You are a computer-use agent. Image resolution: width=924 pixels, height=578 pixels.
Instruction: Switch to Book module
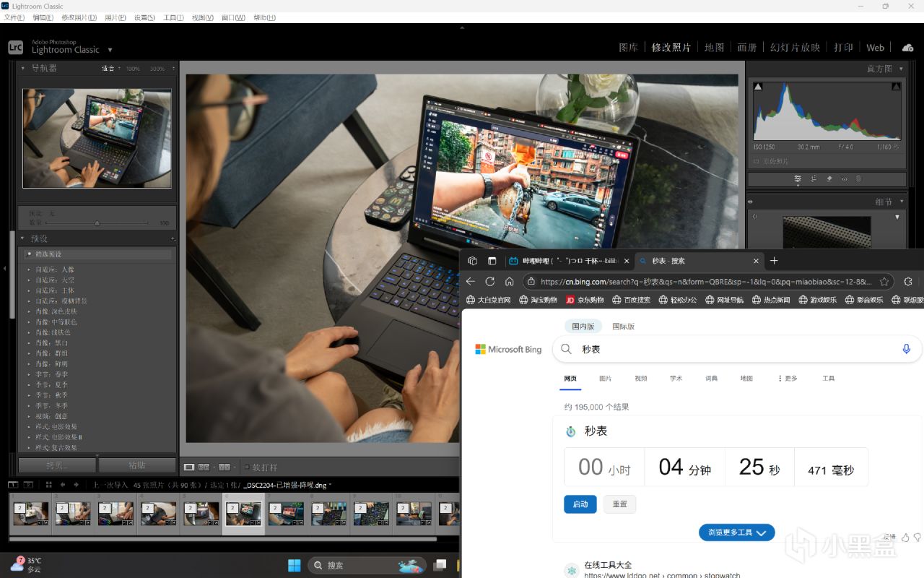point(747,48)
